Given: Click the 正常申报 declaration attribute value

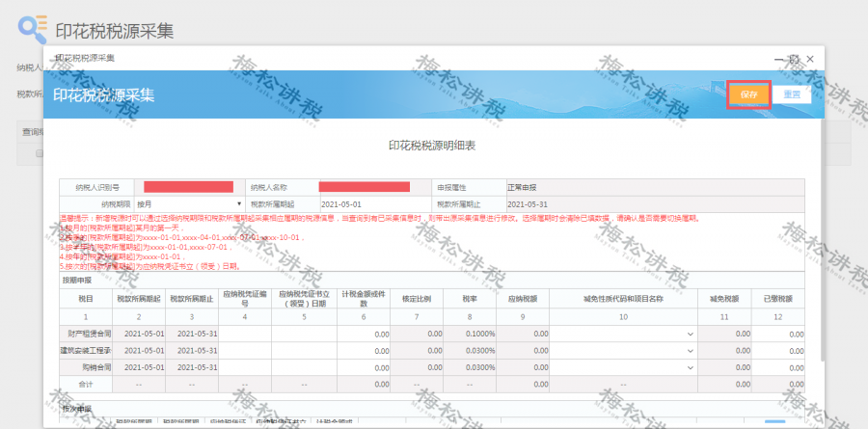Looking at the screenshot, I should click(522, 188).
